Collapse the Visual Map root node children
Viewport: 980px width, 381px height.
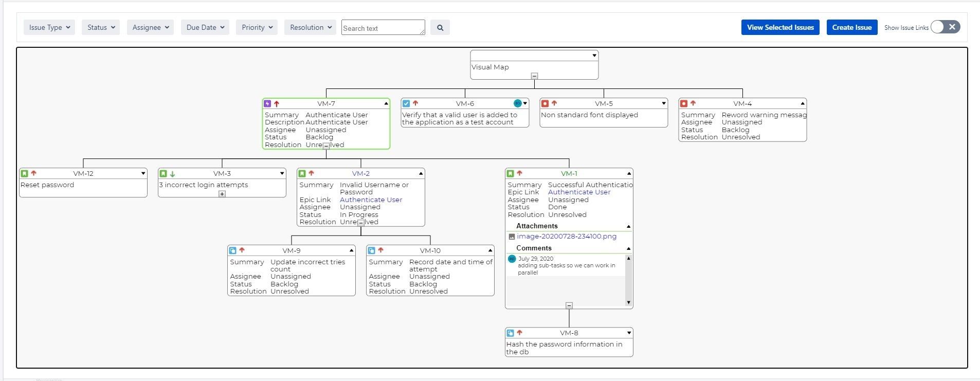534,76
